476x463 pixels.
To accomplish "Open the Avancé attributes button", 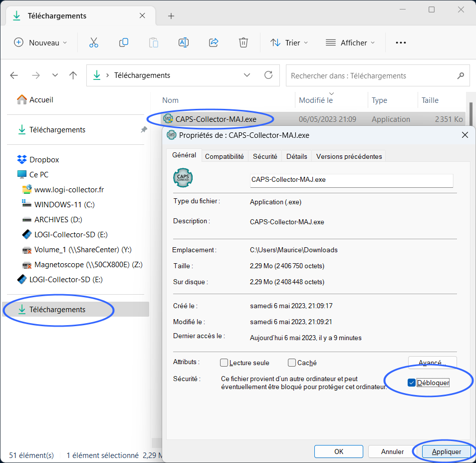I will pyautogui.click(x=432, y=362).
